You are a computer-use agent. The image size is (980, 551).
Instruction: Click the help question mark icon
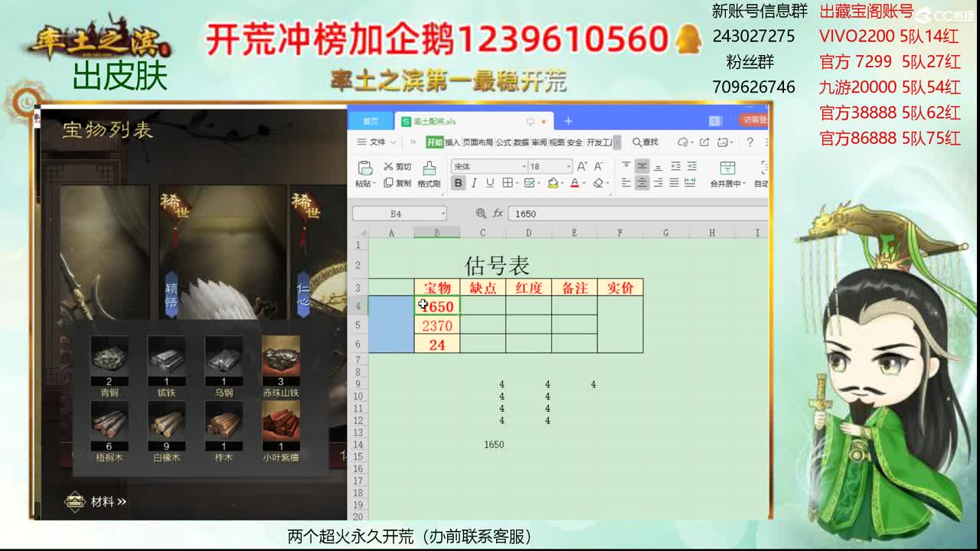750,142
